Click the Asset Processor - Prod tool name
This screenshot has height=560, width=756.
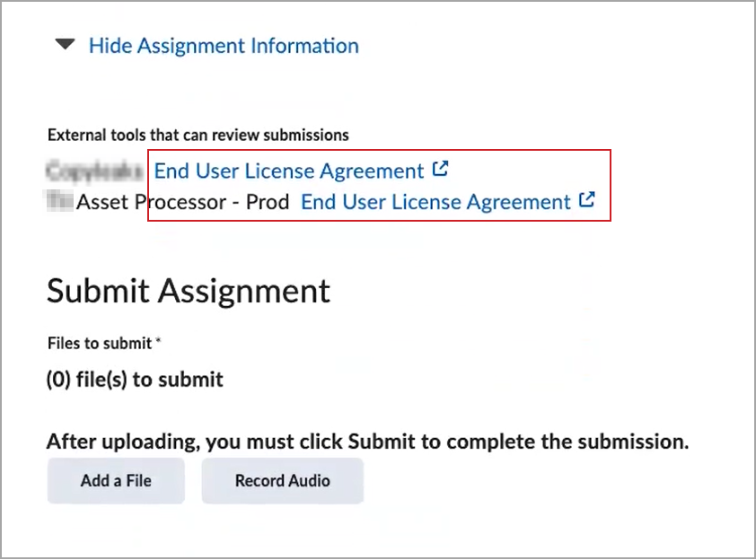183,202
